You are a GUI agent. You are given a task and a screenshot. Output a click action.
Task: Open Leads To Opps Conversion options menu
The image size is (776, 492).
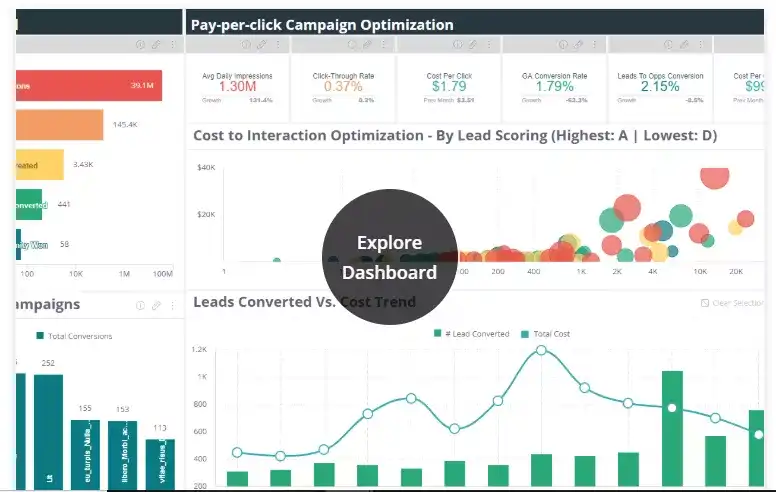coord(701,45)
